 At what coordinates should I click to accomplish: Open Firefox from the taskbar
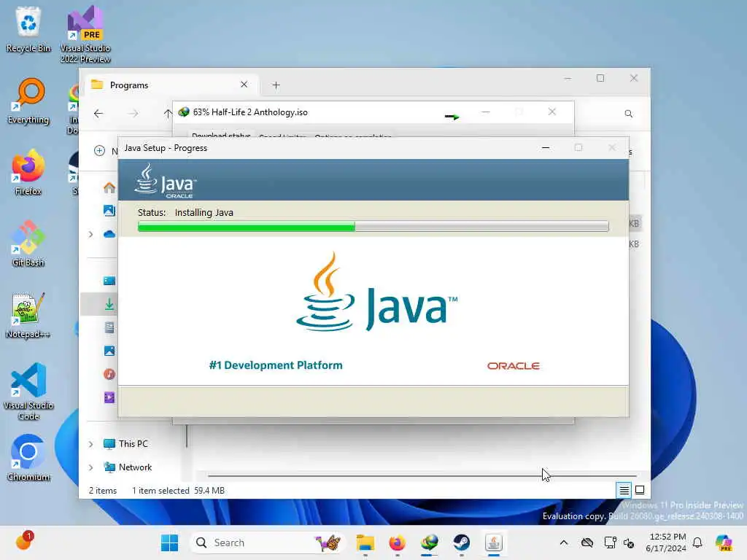[x=397, y=542]
